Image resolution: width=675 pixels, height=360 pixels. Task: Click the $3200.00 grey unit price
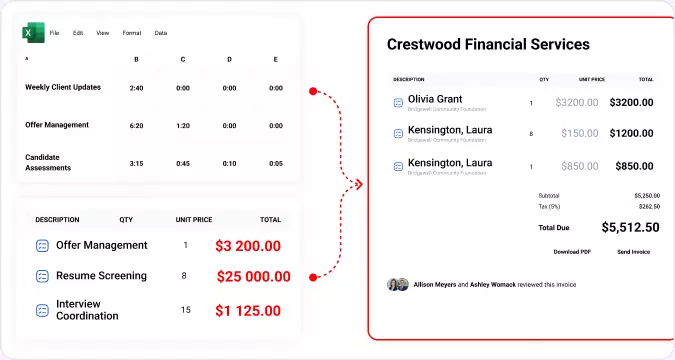tap(577, 102)
